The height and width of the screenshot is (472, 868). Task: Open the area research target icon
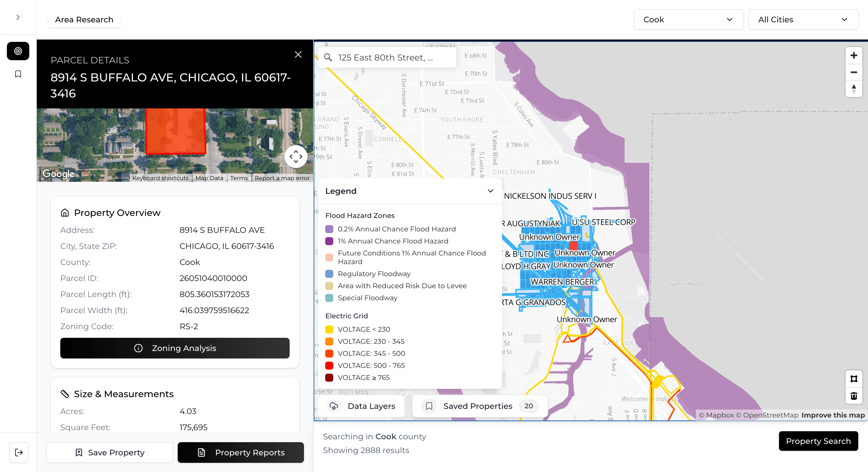(18, 51)
